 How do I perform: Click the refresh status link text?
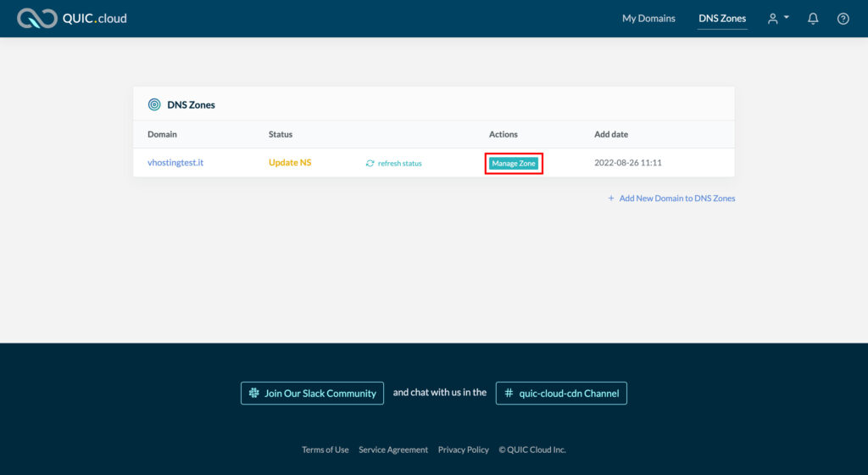(x=399, y=164)
